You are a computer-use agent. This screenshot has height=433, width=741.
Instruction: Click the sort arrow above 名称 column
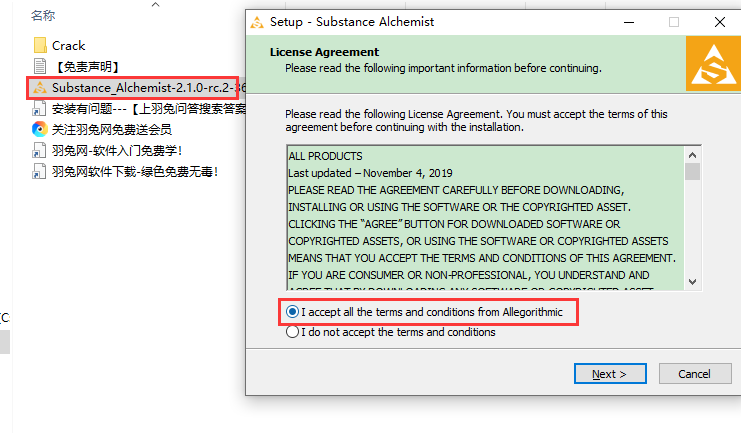[x=155, y=5]
